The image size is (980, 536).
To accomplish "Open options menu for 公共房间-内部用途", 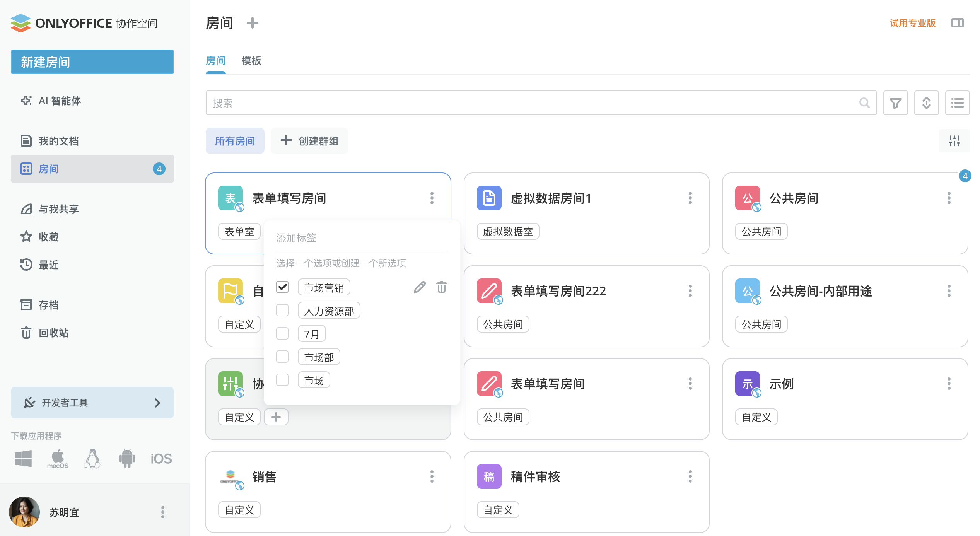I will point(949,291).
